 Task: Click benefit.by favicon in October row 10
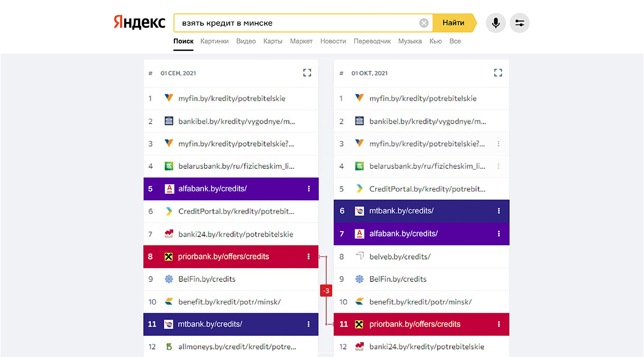coord(360,302)
